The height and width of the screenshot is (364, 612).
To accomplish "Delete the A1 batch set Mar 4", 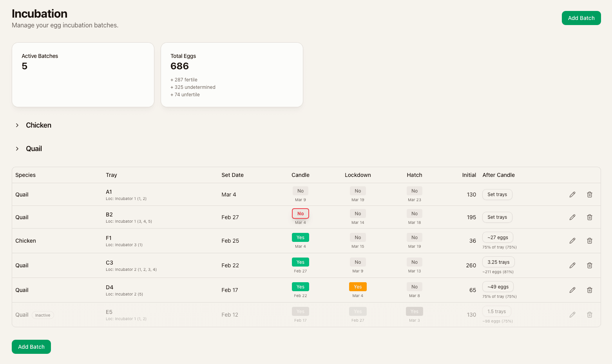I will (590, 195).
